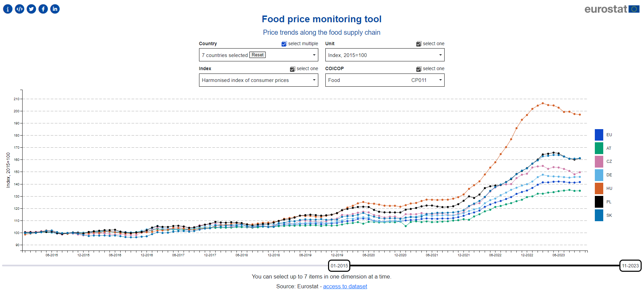Screen dimensions: 644x293
Task: Open the Country dropdown with 7 countries selected
Action: tap(258, 55)
